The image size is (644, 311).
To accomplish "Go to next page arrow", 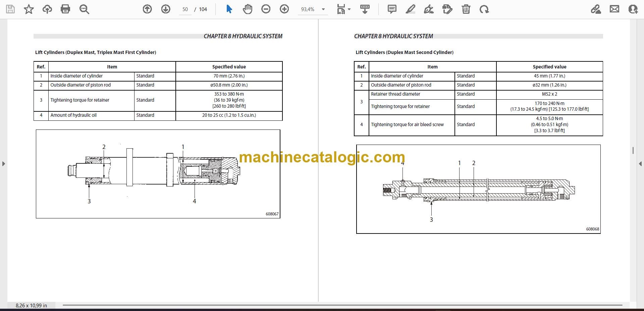I will pyautogui.click(x=166, y=9).
